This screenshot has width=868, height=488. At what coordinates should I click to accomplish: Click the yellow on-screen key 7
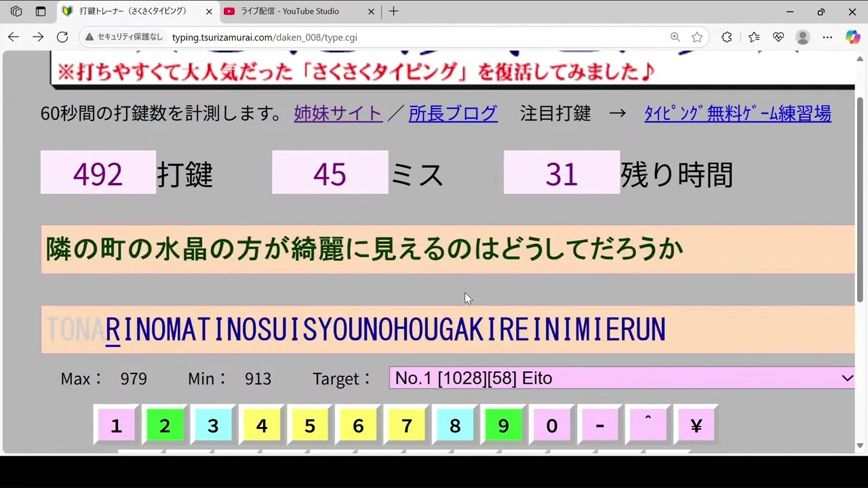(406, 426)
